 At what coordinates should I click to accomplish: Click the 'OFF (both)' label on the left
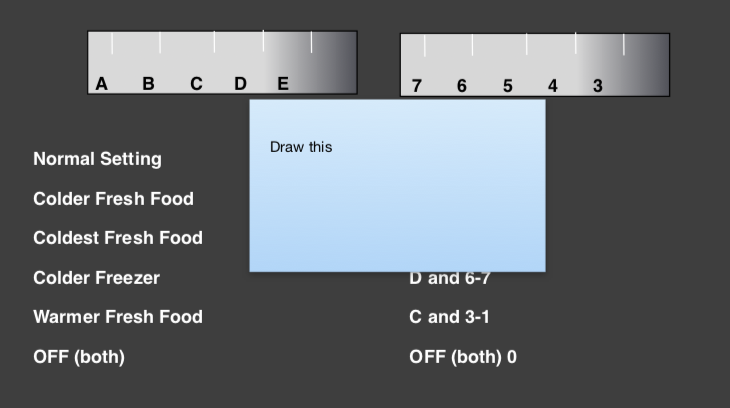pyautogui.click(x=79, y=357)
